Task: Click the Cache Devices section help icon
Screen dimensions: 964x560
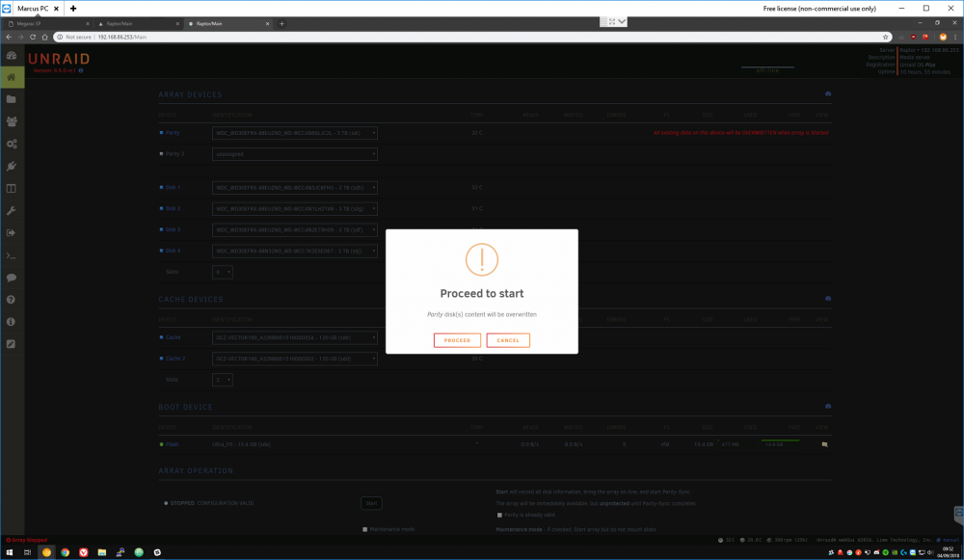Action: click(x=828, y=298)
